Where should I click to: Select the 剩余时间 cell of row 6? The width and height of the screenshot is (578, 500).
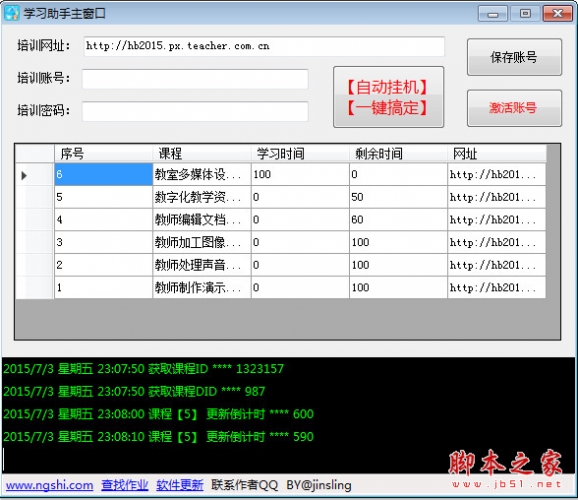tap(398, 174)
